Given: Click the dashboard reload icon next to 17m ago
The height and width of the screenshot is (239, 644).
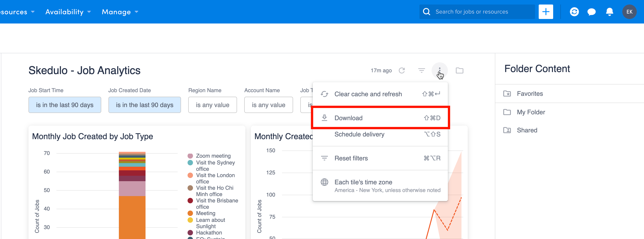Looking at the screenshot, I should (x=402, y=70).
